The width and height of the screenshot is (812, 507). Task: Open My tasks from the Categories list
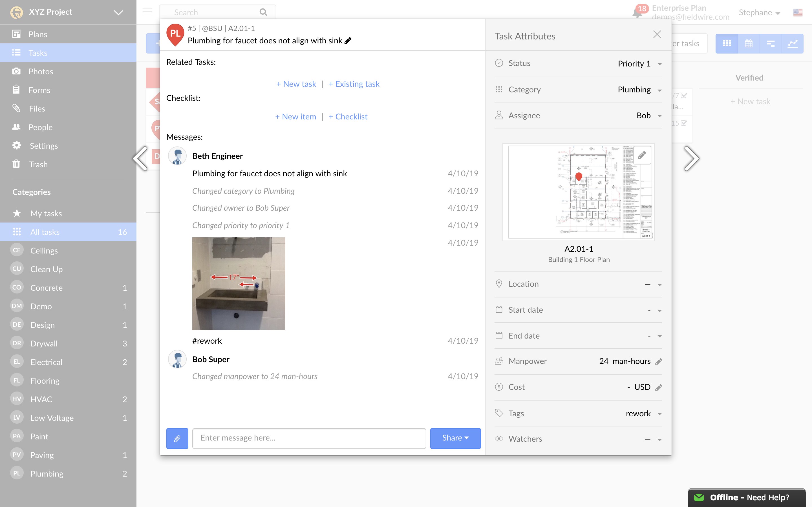tap(46, 213)
